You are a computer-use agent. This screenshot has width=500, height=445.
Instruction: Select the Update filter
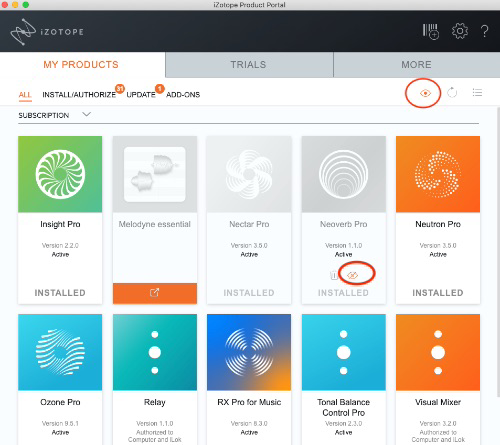click(x=141, y=95)
